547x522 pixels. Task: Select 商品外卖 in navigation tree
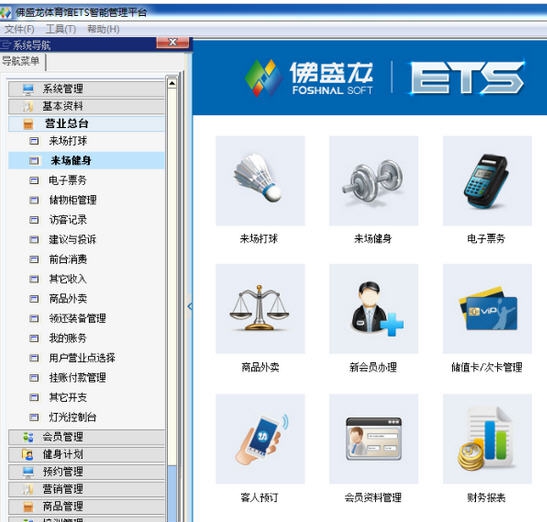tap(68, 299)
